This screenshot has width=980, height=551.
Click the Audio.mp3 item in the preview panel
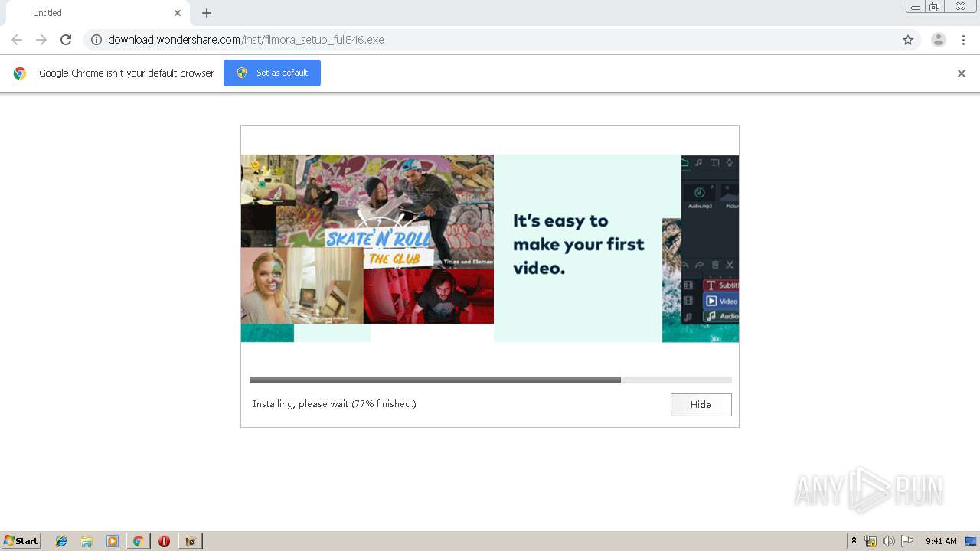point(700,197)
